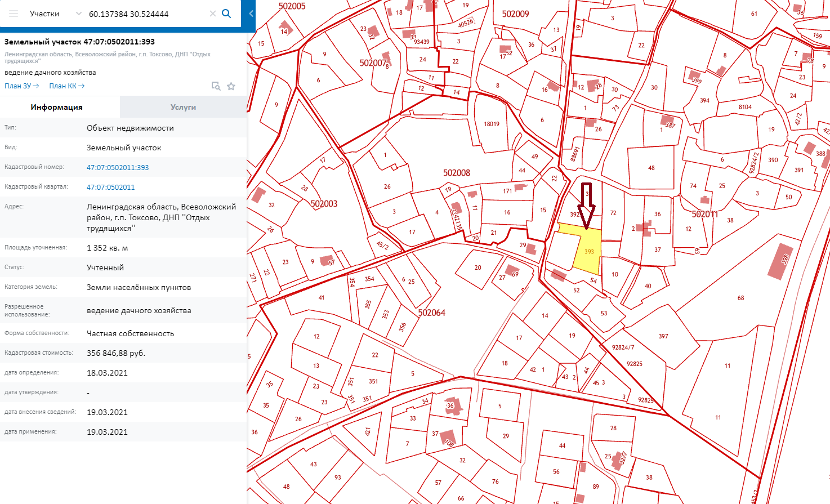Screen dimensions: 830x504
Task: Click quarter label 502011 on the map
Action: click(705, 214)
